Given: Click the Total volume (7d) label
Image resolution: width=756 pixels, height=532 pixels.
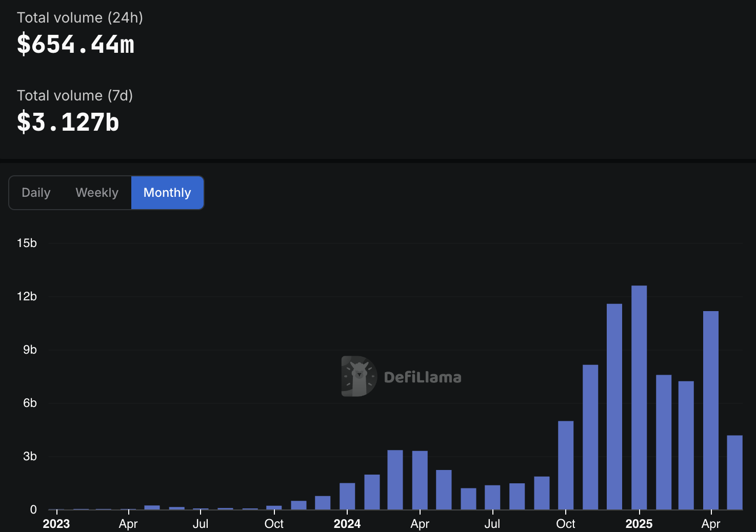Looking at the screenshot, I should point(75,95).
